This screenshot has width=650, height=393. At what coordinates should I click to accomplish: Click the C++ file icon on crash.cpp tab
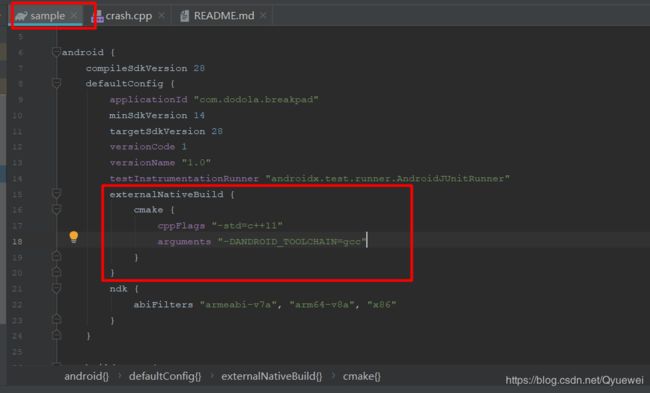pos(97,16)
